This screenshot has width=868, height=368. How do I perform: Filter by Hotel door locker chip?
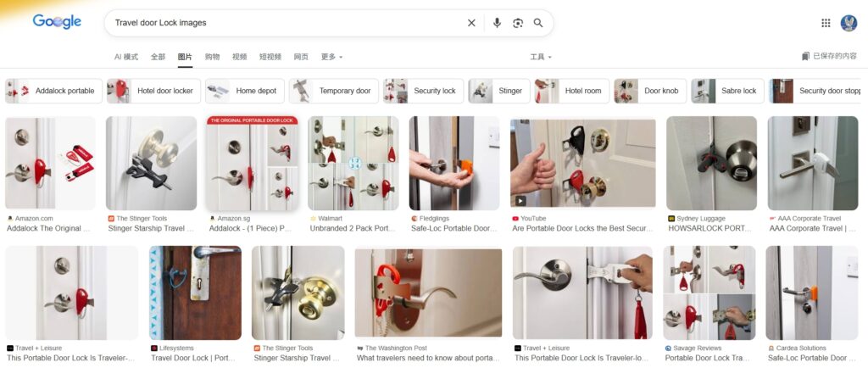(154, 91)
